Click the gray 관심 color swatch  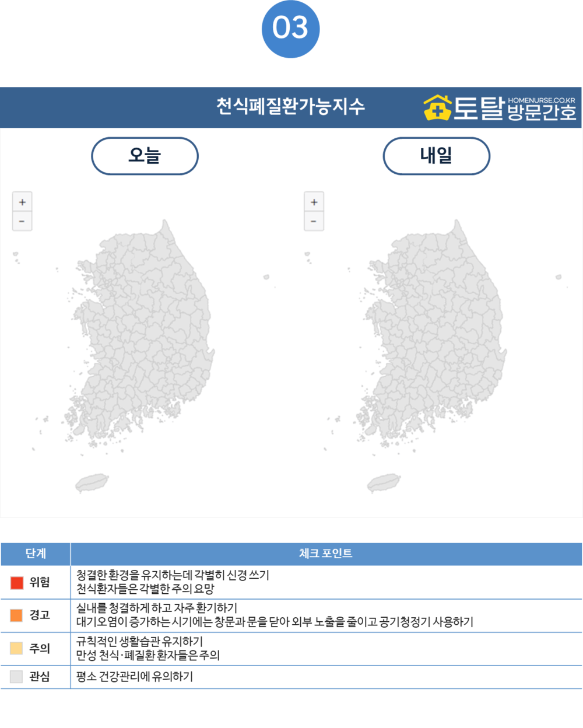pos(17,677)
